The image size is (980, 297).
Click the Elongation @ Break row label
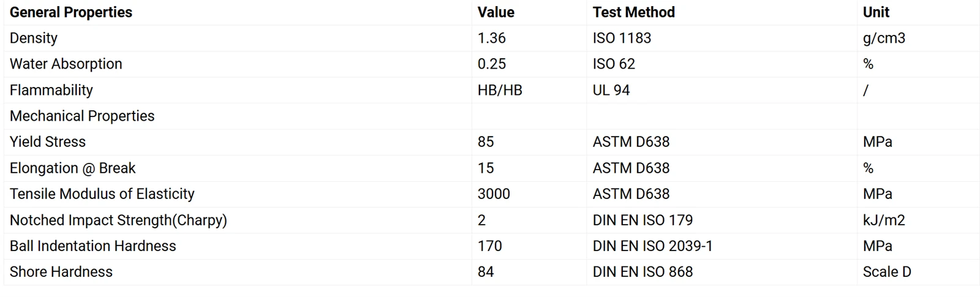pyautogui.click(x=73, y=168)
